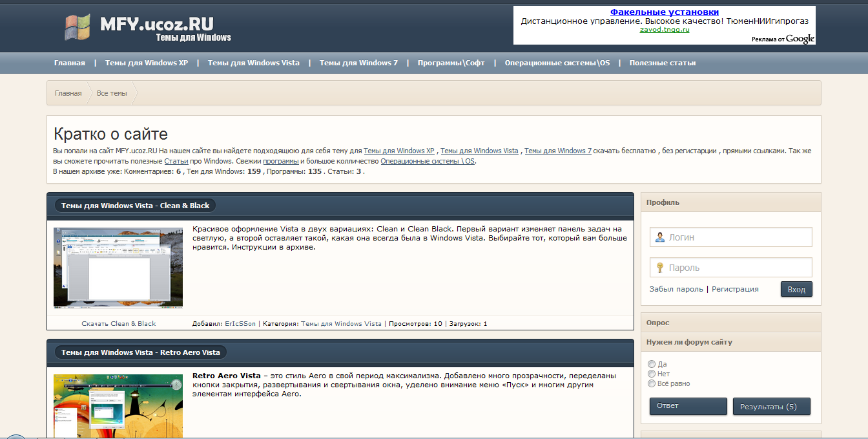Select the Да radio button
868x439 pixels.
click(652, 364)
